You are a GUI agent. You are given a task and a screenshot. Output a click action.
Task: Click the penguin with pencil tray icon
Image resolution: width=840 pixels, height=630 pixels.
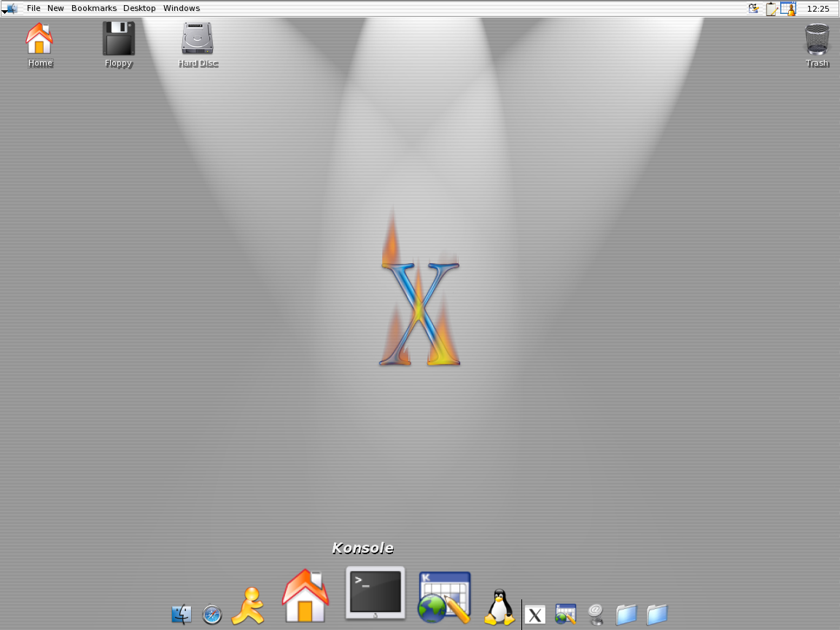click(754, 9)
